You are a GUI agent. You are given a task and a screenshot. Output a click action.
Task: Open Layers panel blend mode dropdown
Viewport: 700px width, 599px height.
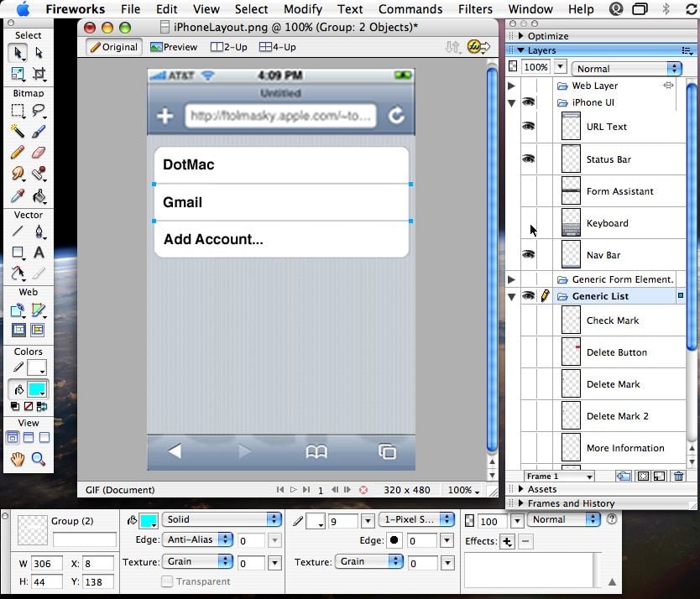627,68
